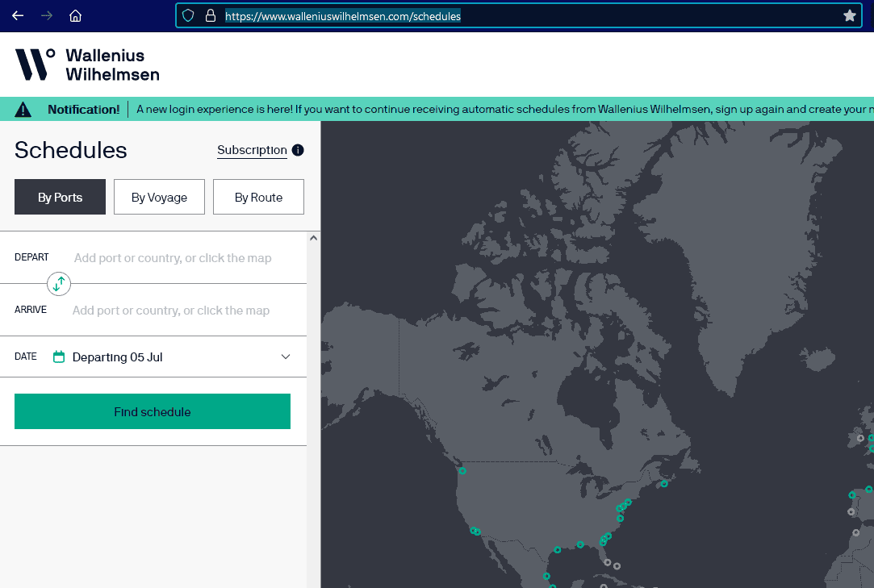View site security padlock info

pos(210,15)
